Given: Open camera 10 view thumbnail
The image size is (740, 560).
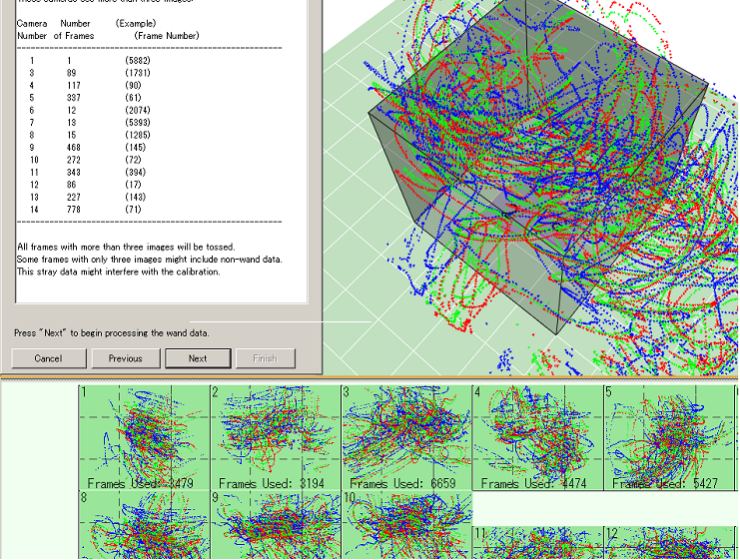Looking at the screenshot, I should click(406, 525).
